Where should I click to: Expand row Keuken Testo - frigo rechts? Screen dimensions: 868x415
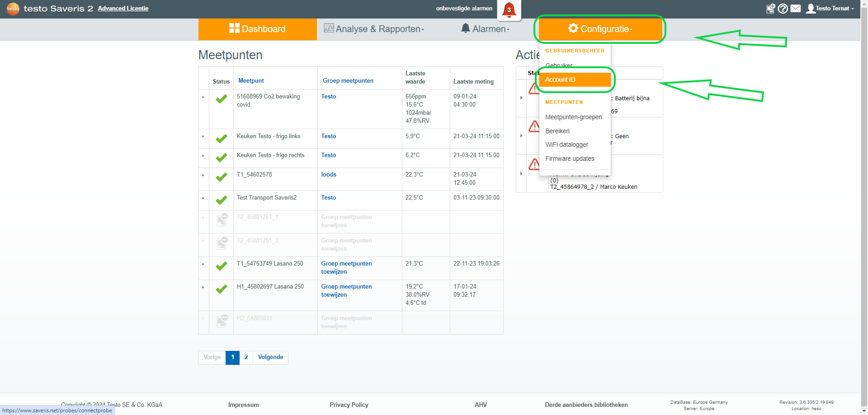coord(203,156)
